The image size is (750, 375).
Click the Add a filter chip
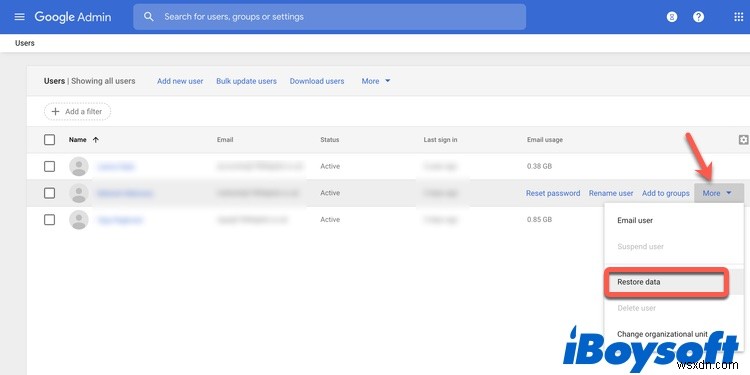pyautogui.click(x=77, y=111)
